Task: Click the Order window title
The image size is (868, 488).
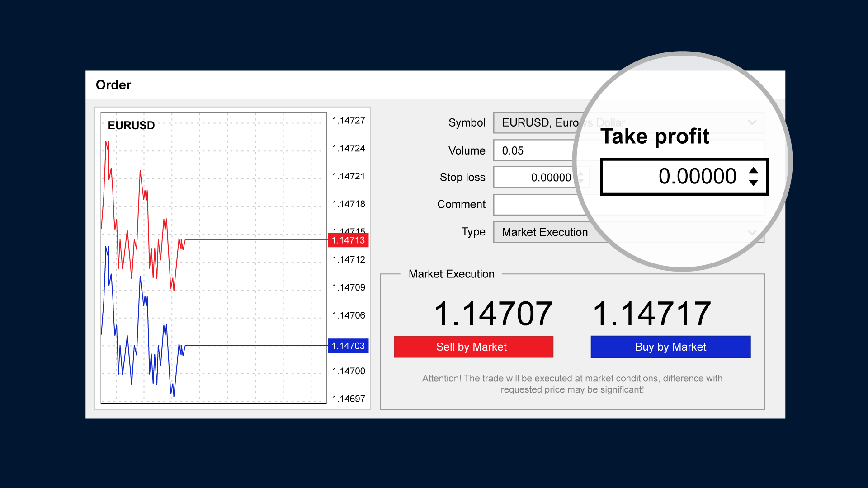Action: 113,85
